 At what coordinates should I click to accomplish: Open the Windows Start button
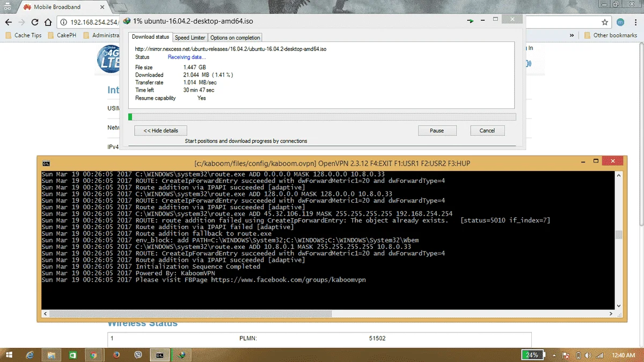9,354
